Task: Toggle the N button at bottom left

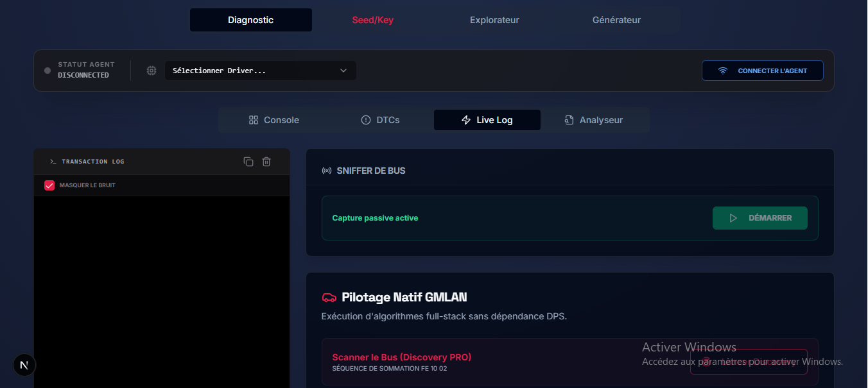Action: (x=24, y=365)
